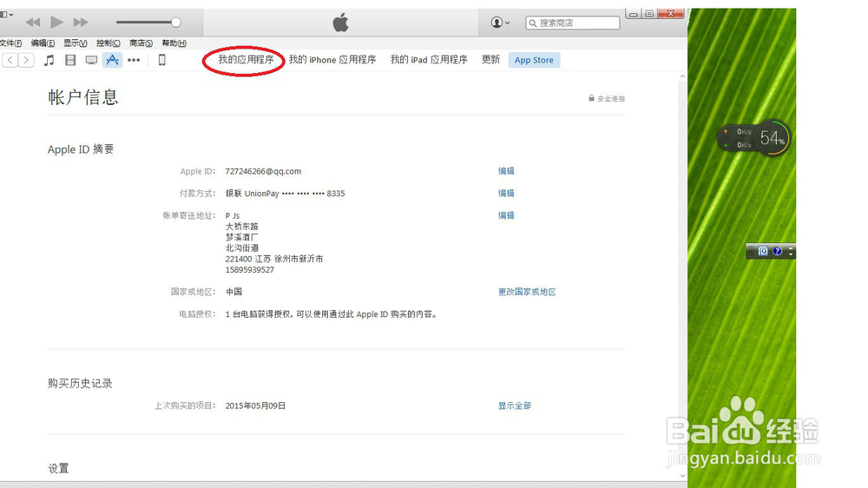Click the Apple ID email 727246266@qq.com
Screen dimensions: 868x488
tap(263, 171)
